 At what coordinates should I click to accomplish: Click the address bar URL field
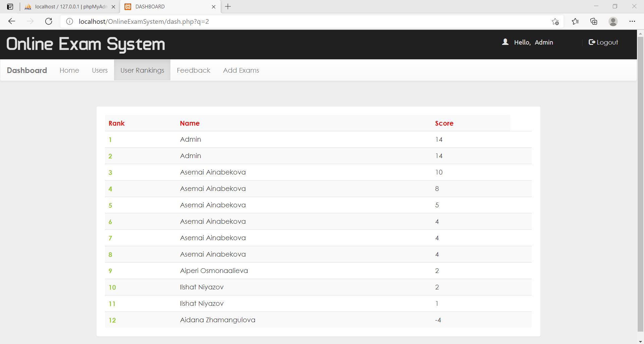coord(312,21)
